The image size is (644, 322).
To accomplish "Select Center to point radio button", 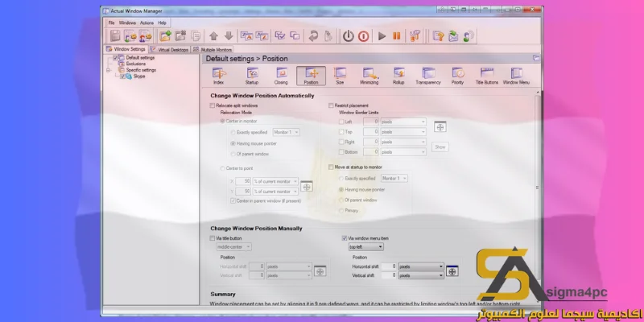I will 223,168.
